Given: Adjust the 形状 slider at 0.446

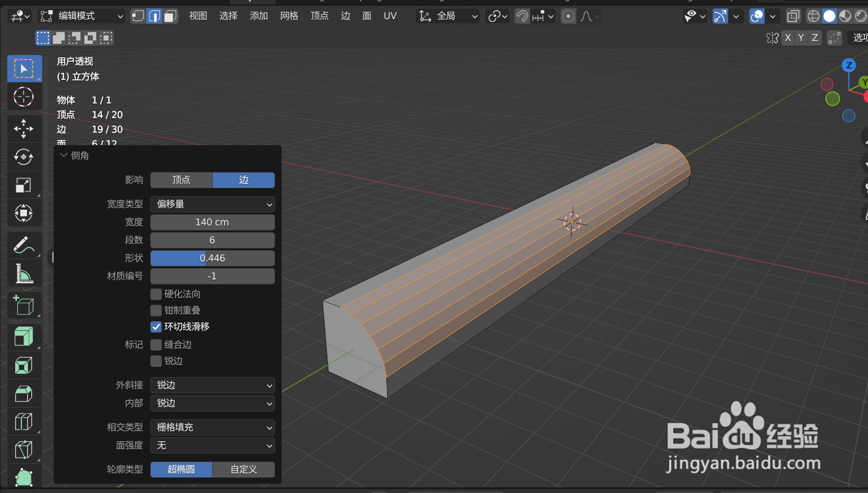Looking at the screenshot, I should 213,258.
